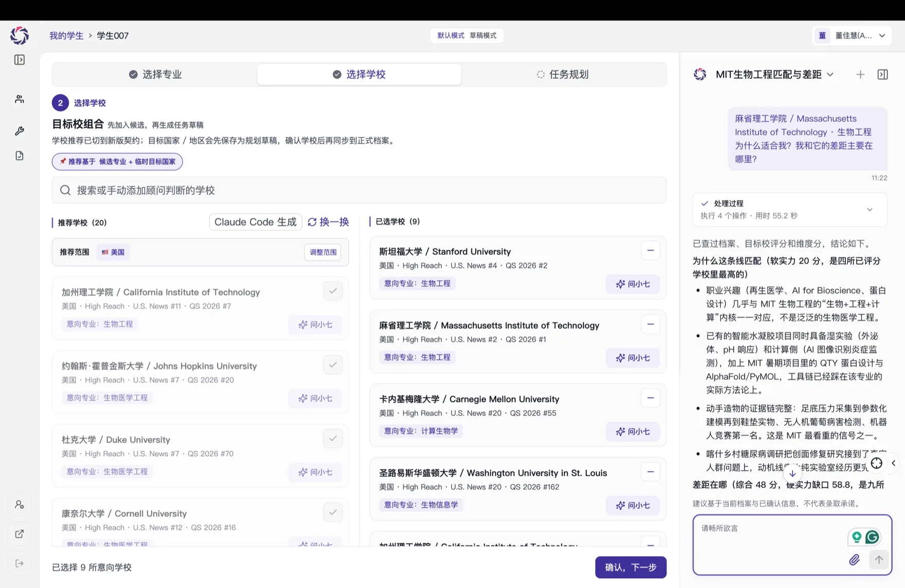
Task: Ask 问小七 about Carnegie Mellon University
Action: [633, 432]
